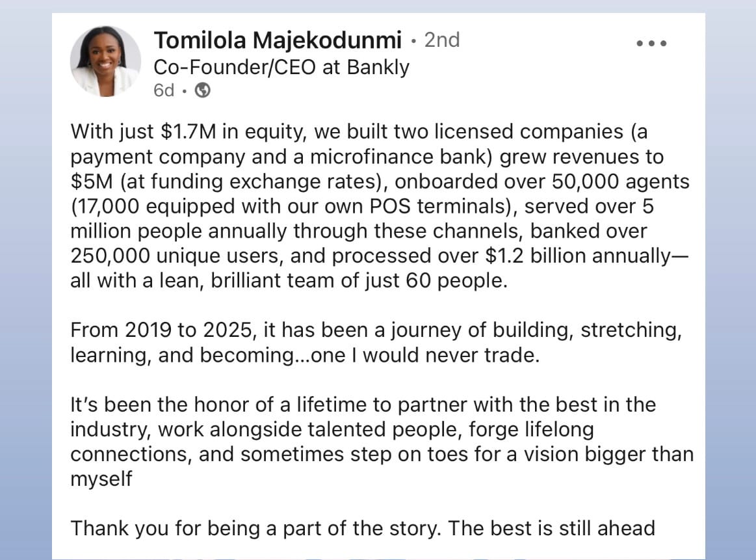Viewport: 756px width, 560px height.
Task: Click the "2nd" connection degree label
Action: click(x=441, y=40)
